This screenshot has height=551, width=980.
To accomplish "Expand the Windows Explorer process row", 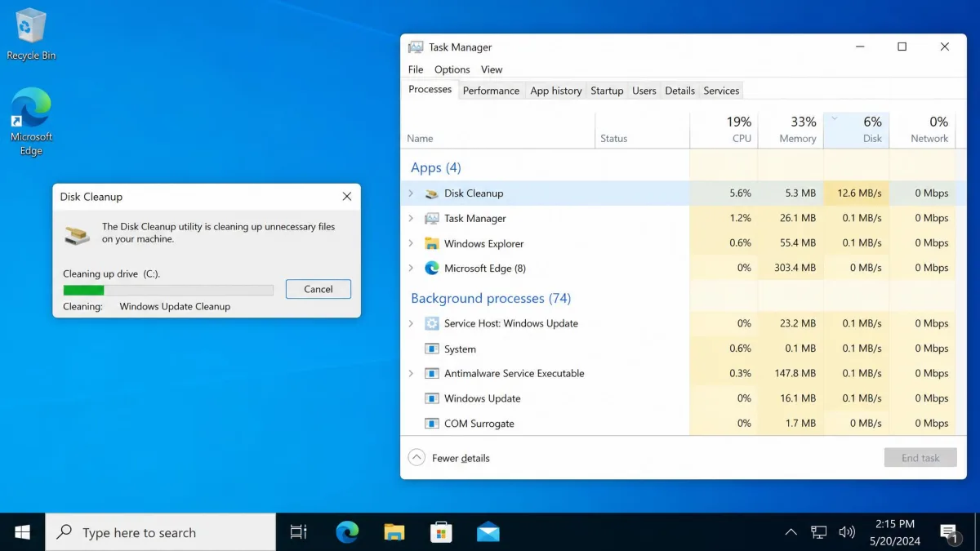I will (x=411, y=243).
